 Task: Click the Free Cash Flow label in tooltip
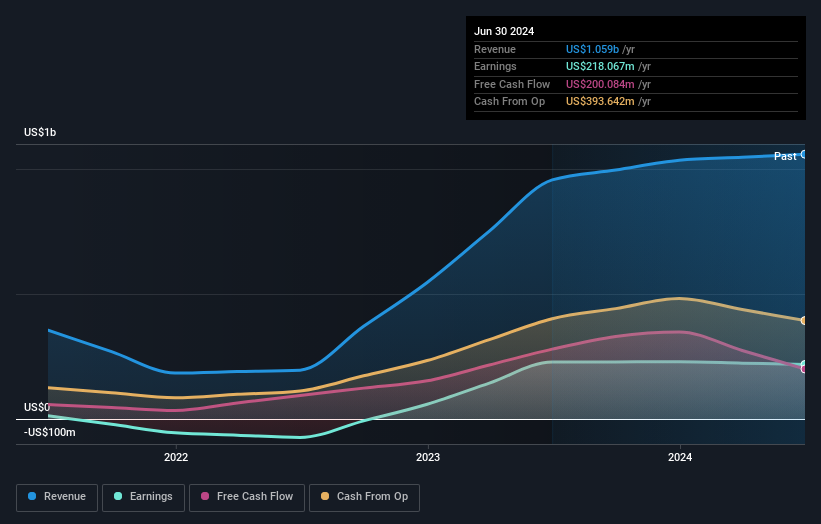[512, 84]
